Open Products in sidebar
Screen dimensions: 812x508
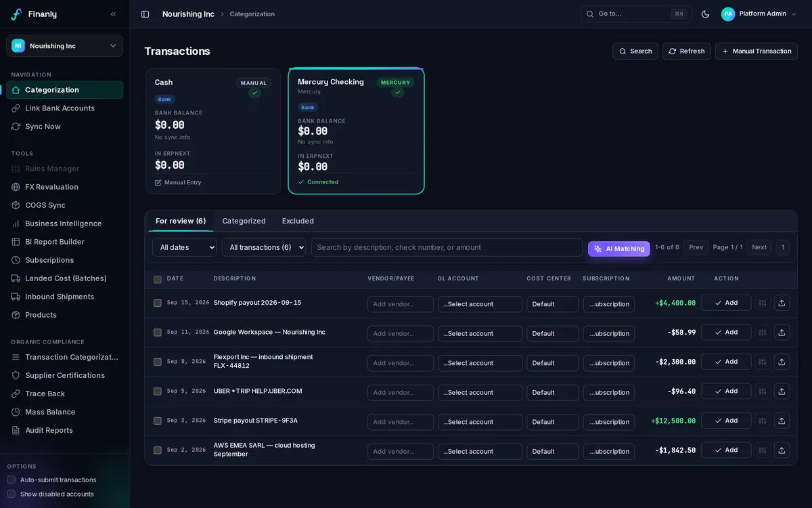pos(64,315)
